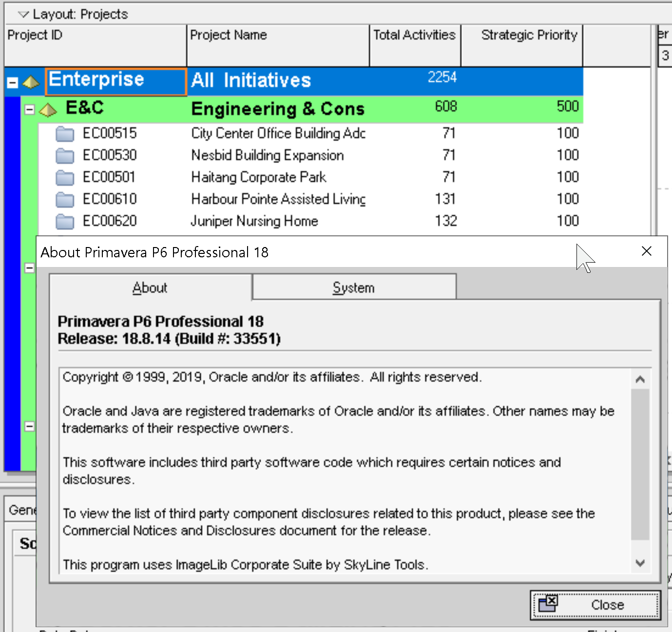Click the EC00610 project folder icon
Viewport: 672px width, 632px height.
click(x=65, y=199)
